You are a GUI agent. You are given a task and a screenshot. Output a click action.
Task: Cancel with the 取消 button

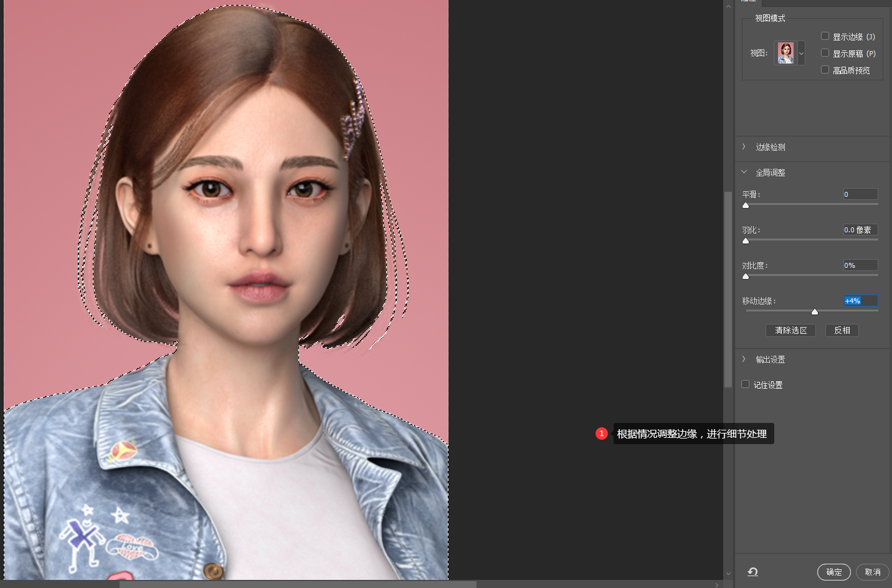(872, 572)
